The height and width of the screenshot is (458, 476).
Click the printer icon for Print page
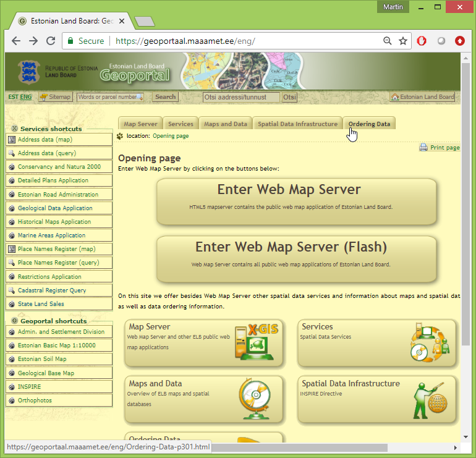[423, 148]
